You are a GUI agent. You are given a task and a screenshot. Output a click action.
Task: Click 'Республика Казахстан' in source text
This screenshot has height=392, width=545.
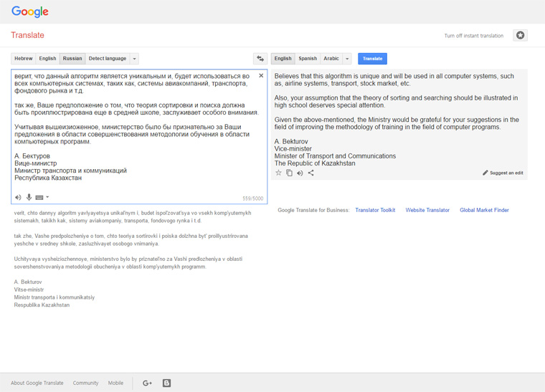pos(48,178)
